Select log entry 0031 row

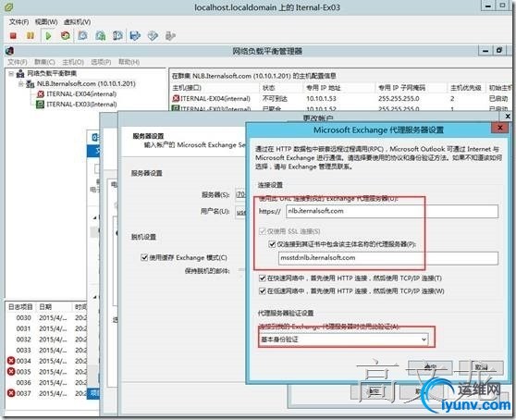tap(46, 328)
